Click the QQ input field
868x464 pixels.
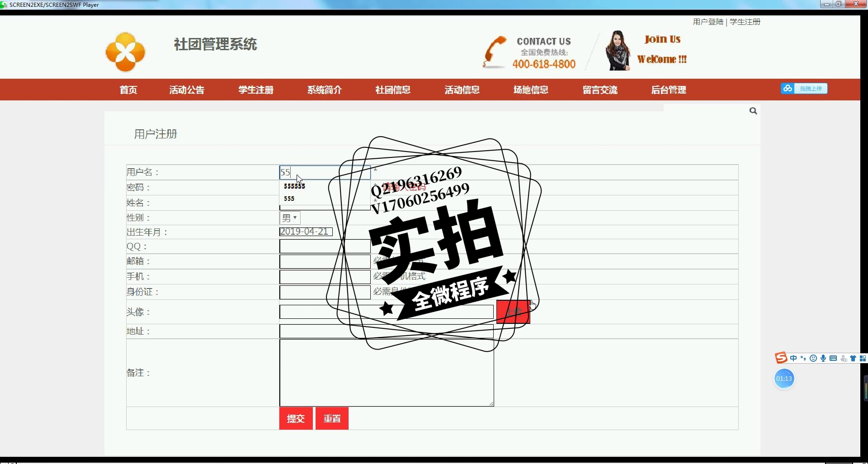point(325,246)
